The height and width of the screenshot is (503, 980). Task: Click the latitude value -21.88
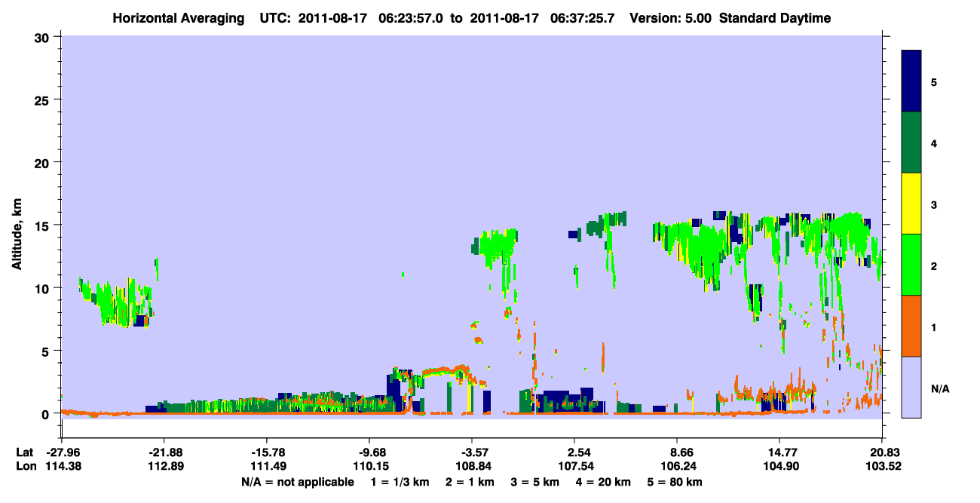point(164,452)
